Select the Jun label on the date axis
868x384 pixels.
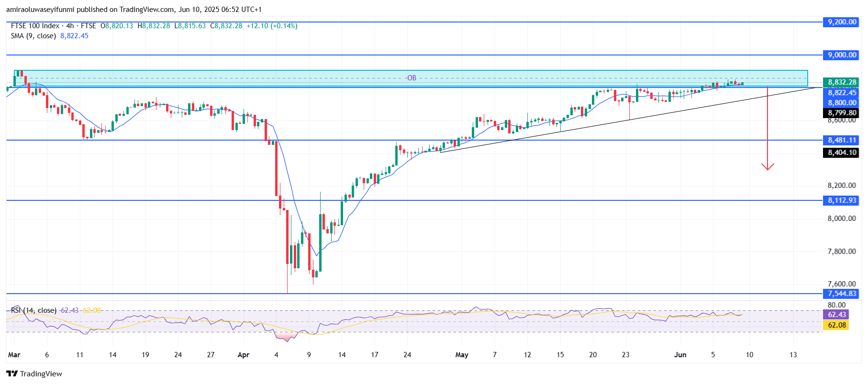(x=680, y=355)
